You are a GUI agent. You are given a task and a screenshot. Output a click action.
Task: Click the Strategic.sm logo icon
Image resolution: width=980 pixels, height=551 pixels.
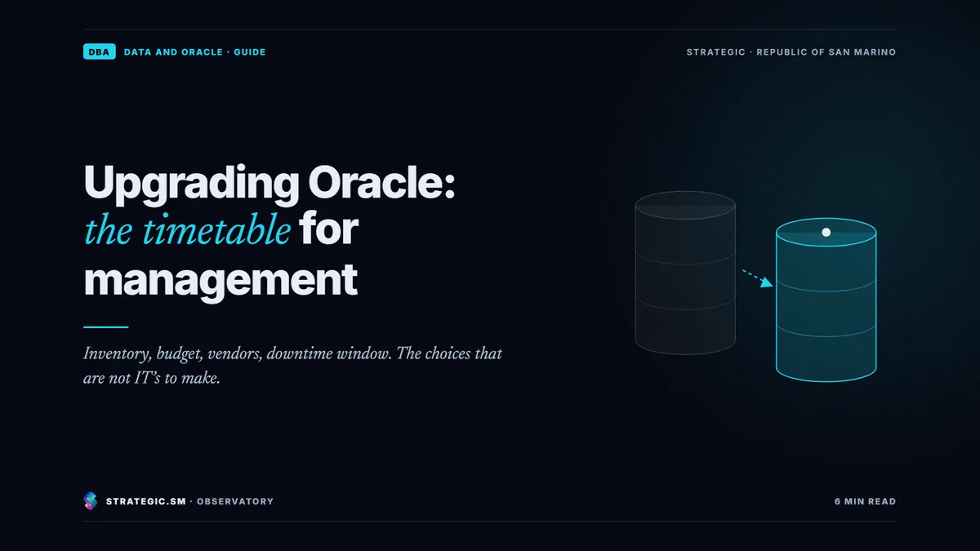(91, 501)
